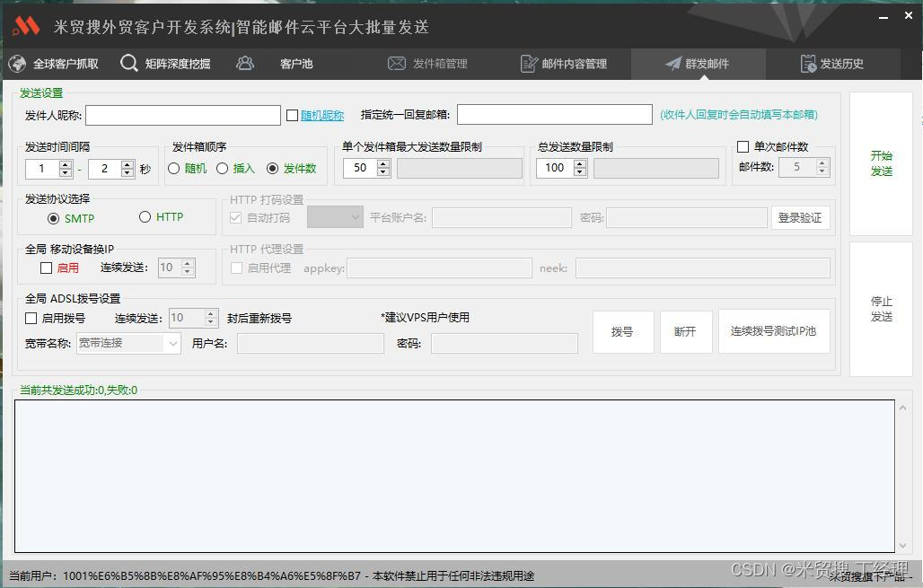
Task: Open the HTTP 打码 platform dropdown
Action: point(335,217)
